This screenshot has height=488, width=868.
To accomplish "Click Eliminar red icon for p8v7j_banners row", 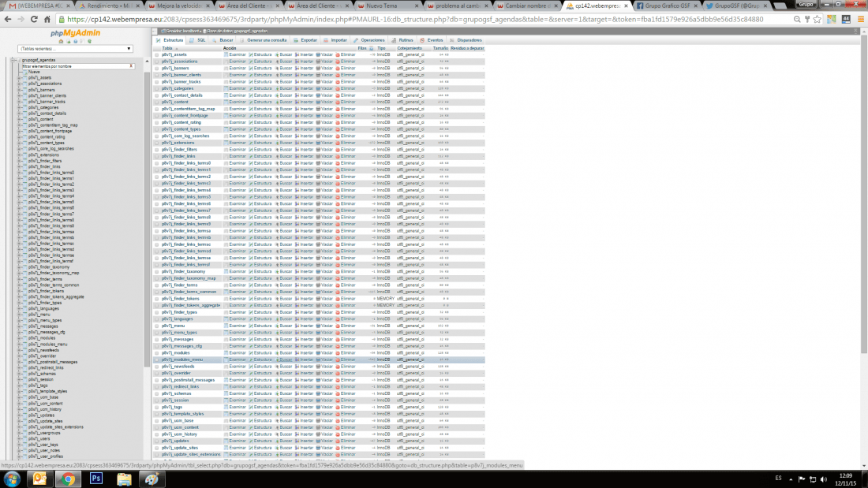I will 338,68.
